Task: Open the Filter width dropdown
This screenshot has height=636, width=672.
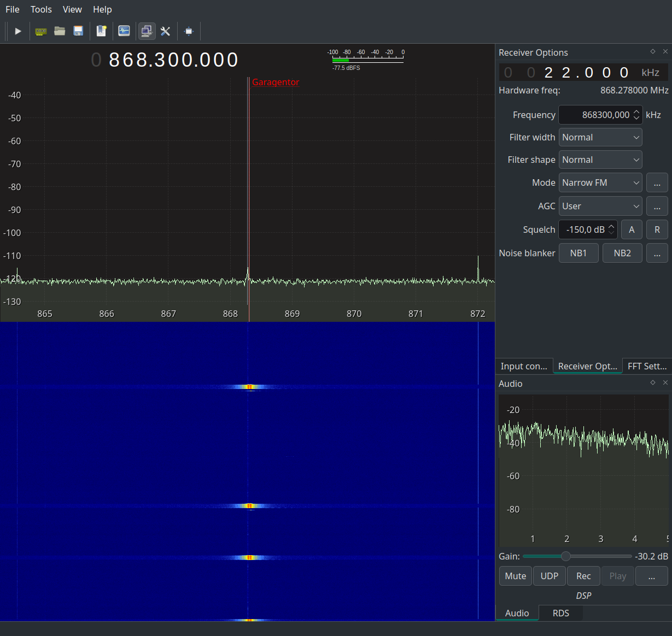Action: tap(600, 137)
